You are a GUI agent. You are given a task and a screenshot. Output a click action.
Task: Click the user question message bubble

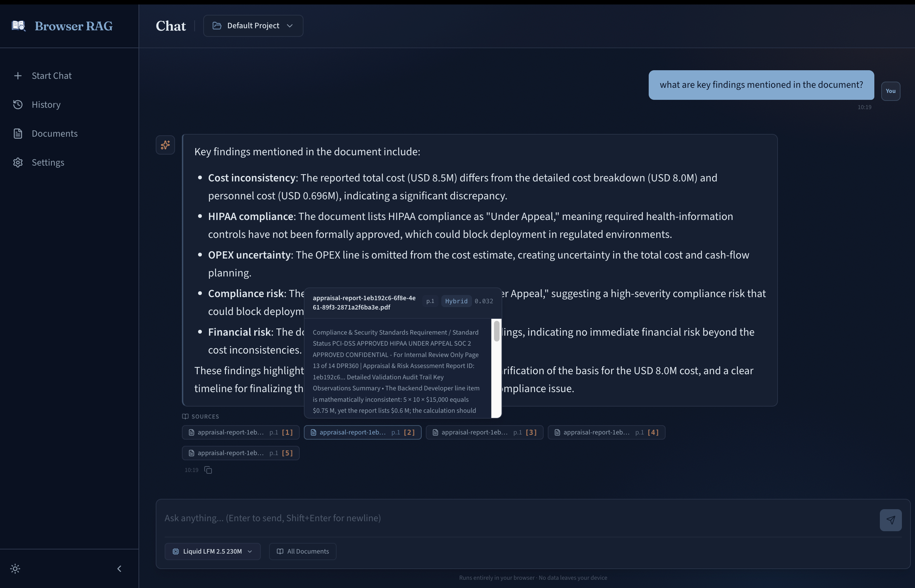(761, 85)
